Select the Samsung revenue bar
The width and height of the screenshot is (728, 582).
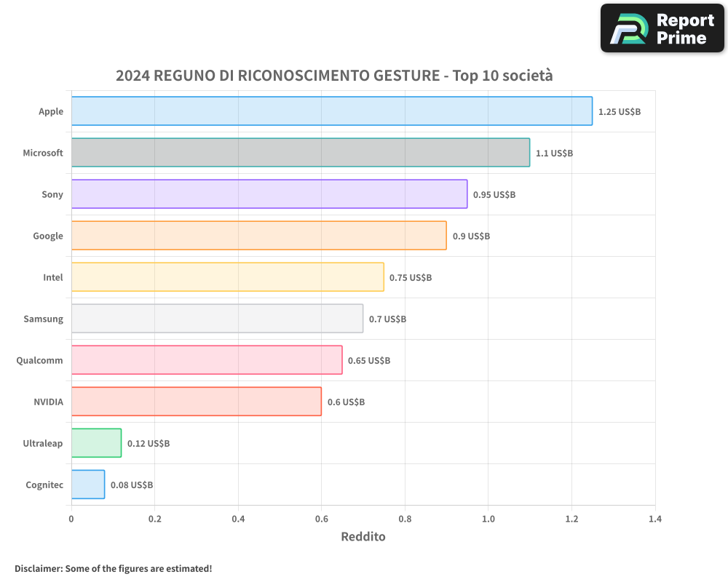click(x=217, y=319)
